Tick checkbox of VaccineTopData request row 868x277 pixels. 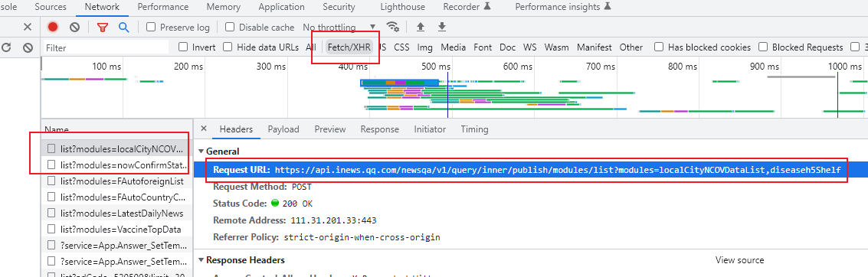click(51, 229)
